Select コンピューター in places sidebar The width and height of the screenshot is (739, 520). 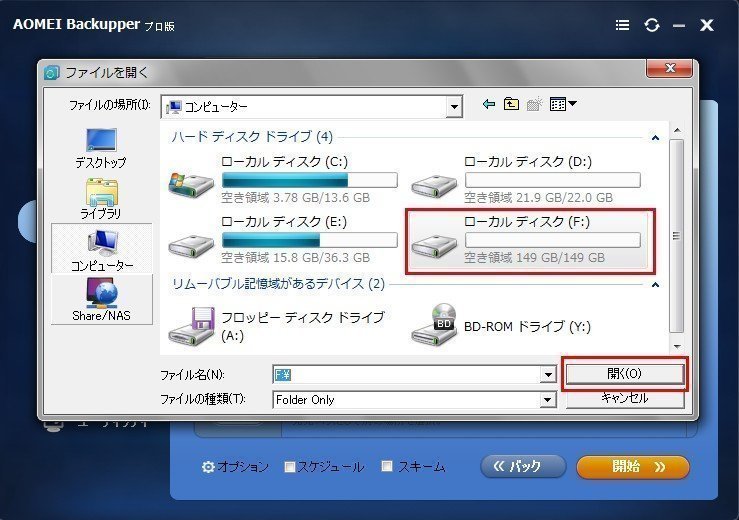tap(102, 250)
